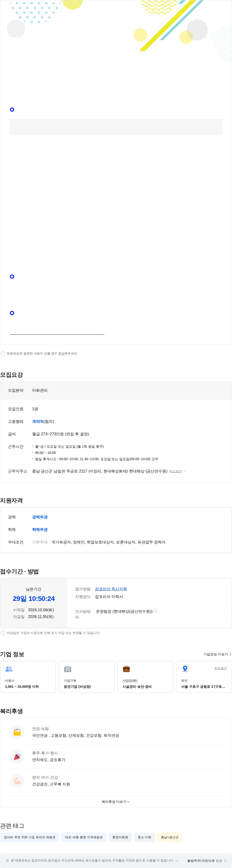Open 불법/허위/과장/오류 신고
Viewport: 232px width, 868px height.
pyautogui.click(x=206, y=860)
